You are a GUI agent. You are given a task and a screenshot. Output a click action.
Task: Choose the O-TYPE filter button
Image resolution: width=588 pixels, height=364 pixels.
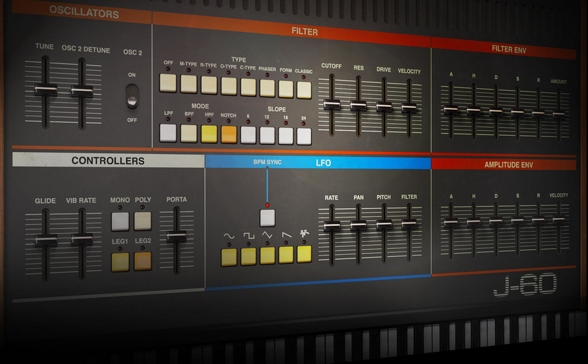point(229,86)
